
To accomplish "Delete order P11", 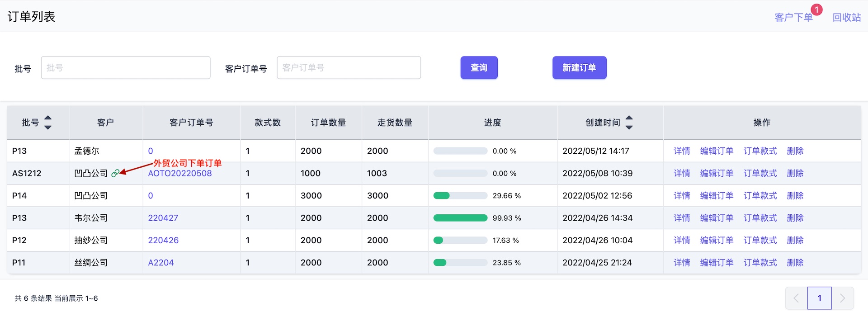I will click(x=795, y=262).
